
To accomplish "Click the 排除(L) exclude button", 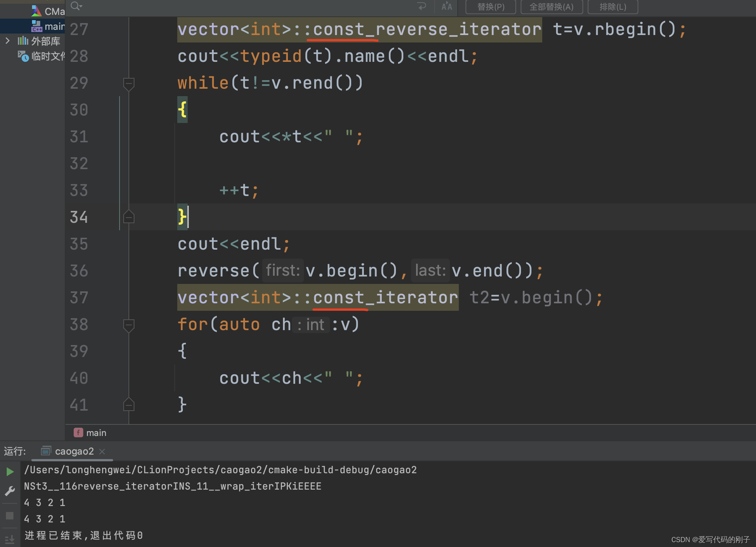I will (613, 7).
